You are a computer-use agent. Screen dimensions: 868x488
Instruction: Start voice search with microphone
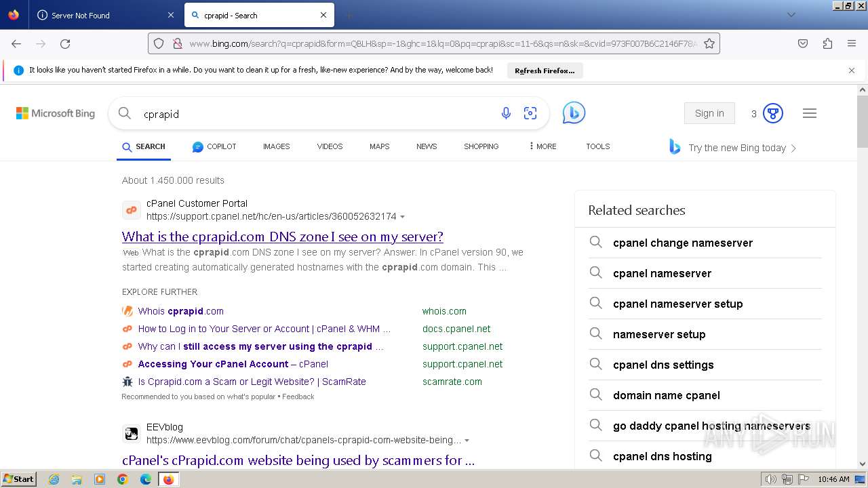coord(506,113)
